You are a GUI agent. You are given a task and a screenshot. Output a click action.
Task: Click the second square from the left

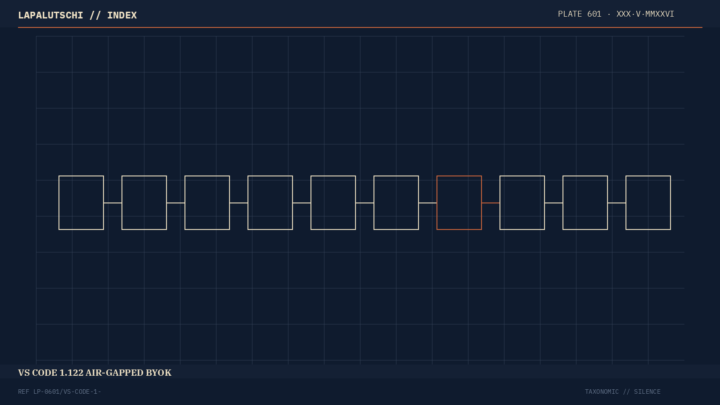point(144,202)
